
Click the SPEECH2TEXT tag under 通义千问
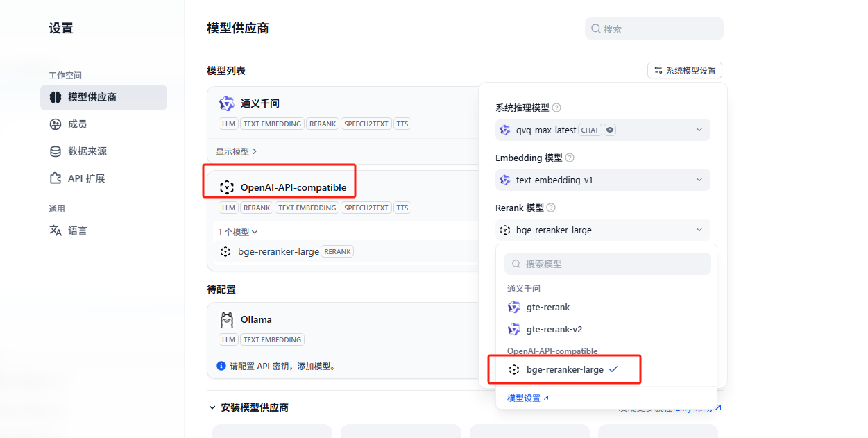coord(366,124)
